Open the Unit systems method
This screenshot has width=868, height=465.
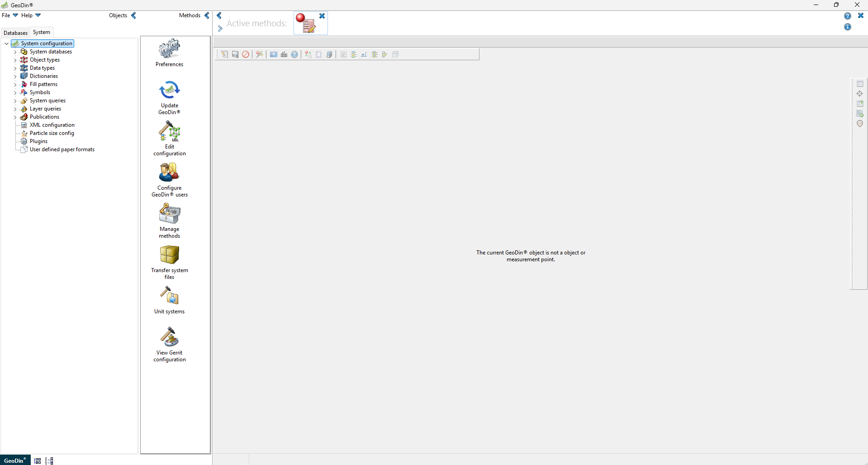[x=169, y=297]
